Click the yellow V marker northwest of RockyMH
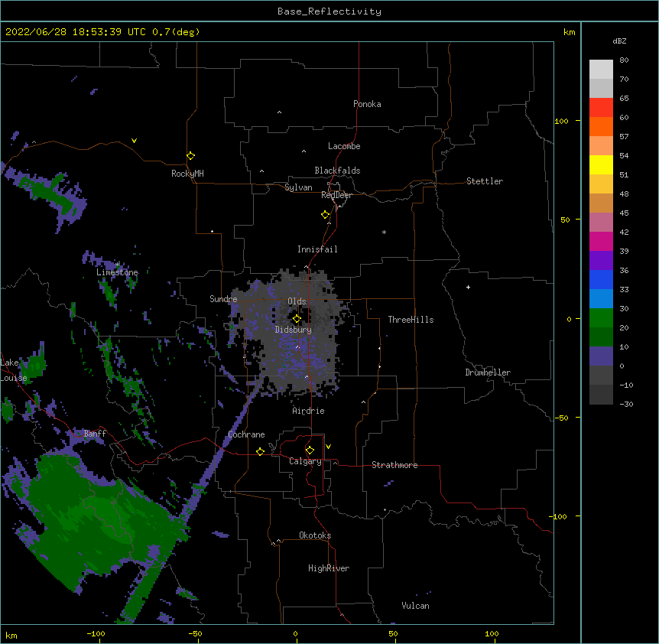This screenshot has height=644, width=659. click(134, 141)
